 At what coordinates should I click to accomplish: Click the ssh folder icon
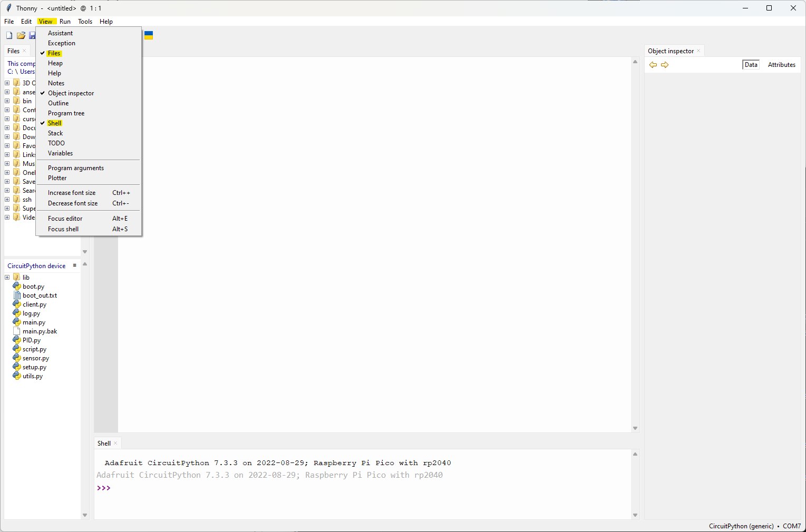(17, 199)
